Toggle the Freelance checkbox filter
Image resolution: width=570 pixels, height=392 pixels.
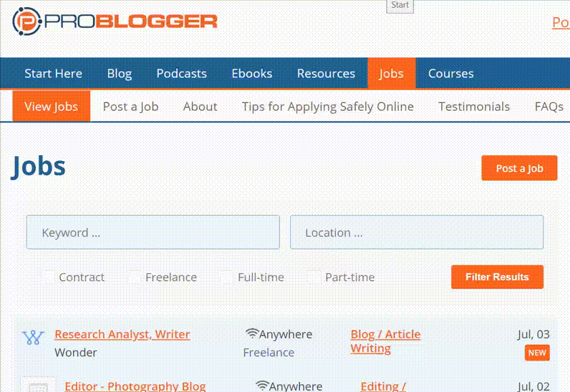pyautogui.click(x=135, y=278)
